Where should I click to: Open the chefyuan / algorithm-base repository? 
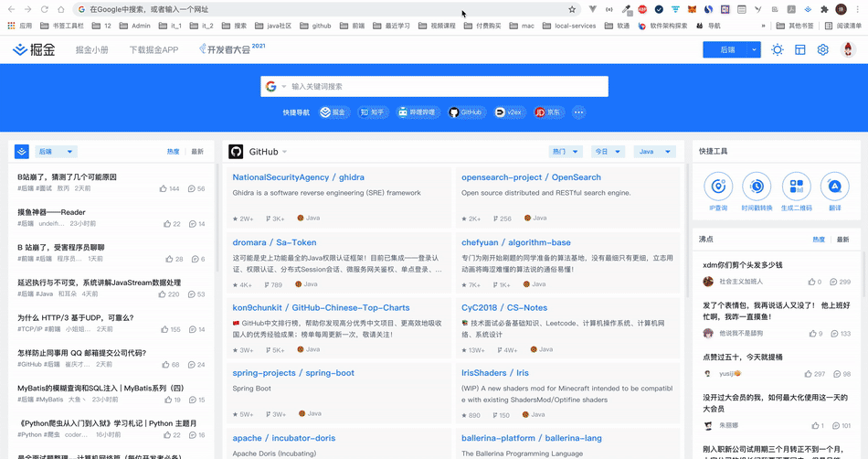coord(516,242)
